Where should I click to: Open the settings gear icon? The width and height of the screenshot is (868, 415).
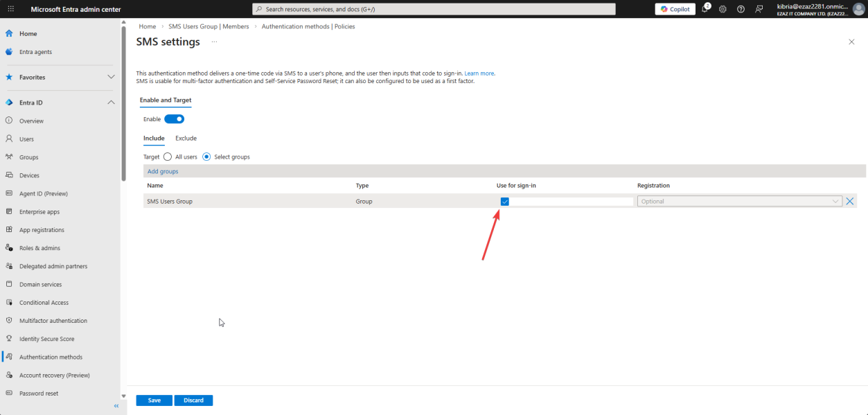click(723, 9)
